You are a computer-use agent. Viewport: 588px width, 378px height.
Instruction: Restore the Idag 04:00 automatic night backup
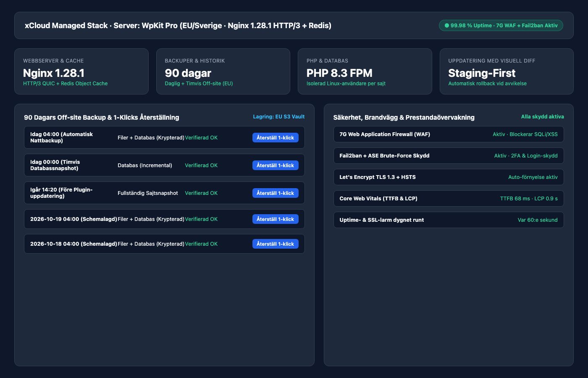pos(276,138)
